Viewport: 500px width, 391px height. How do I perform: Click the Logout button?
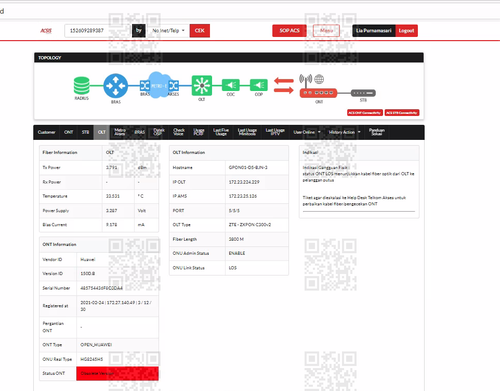pyautogui.click(x=406, y=31)
